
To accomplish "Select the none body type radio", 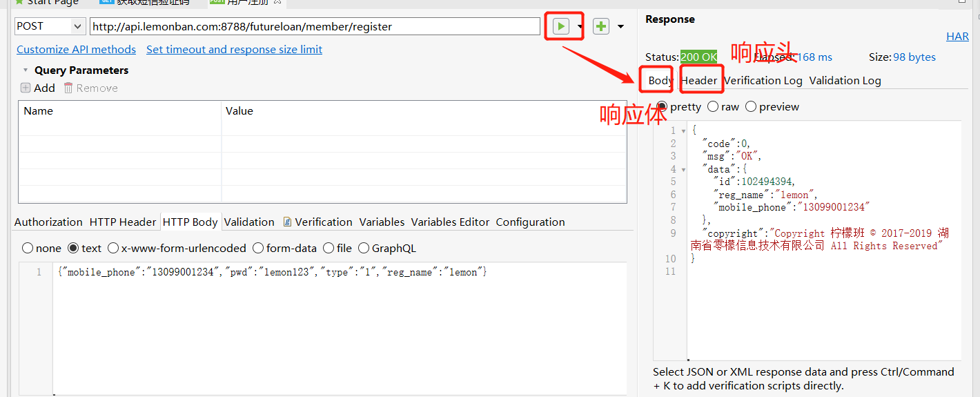I will click(x=28, y=249).
